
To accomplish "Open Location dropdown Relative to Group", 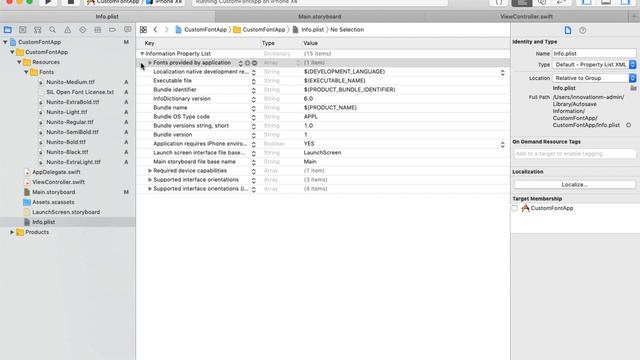I will click(x=594, y=78).
